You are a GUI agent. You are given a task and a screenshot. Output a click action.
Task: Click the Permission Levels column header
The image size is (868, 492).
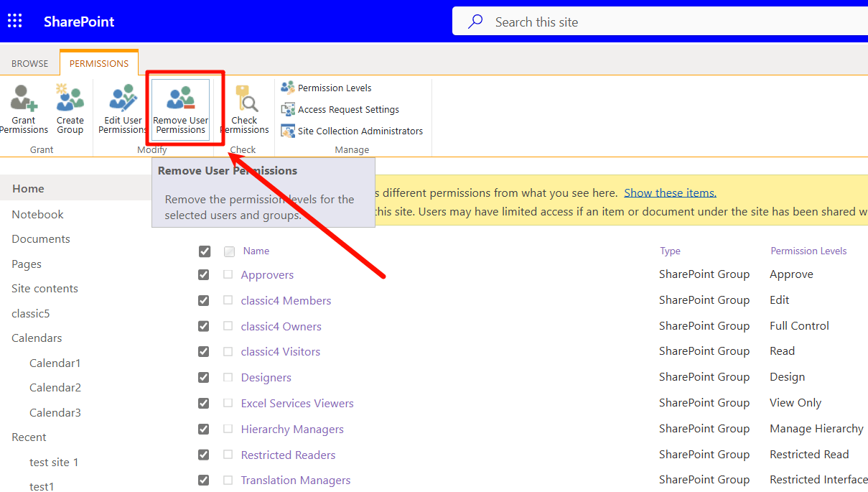click(808, 251)
